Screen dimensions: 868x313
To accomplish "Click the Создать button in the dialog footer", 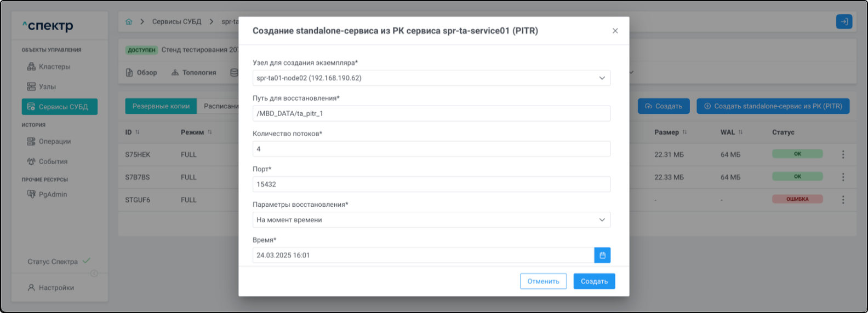I will click(x=594, y=281).
